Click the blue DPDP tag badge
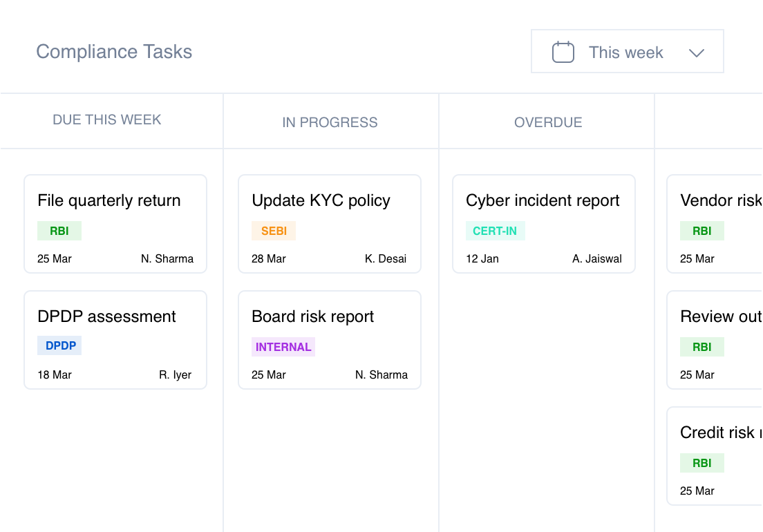The height and width of the screenshot is (532, 763). 60,345
